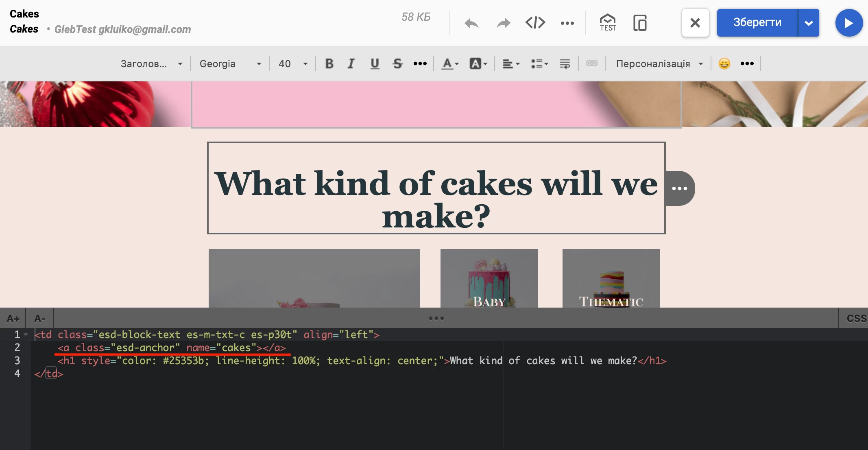Viewport: 868px width, 450px height.
Task: Click the undo arrow icon
Action: click(x=471, y=23)
